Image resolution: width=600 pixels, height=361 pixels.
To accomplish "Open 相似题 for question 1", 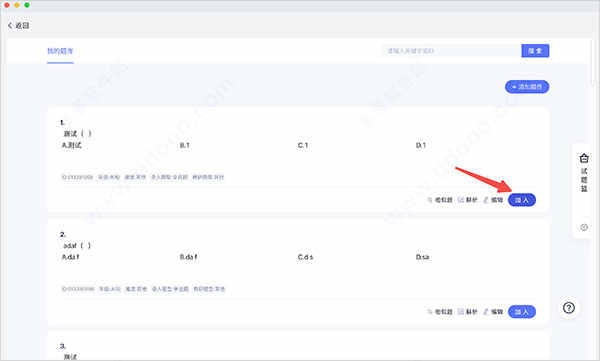I will pyautogui.click(x=440, y=200).
